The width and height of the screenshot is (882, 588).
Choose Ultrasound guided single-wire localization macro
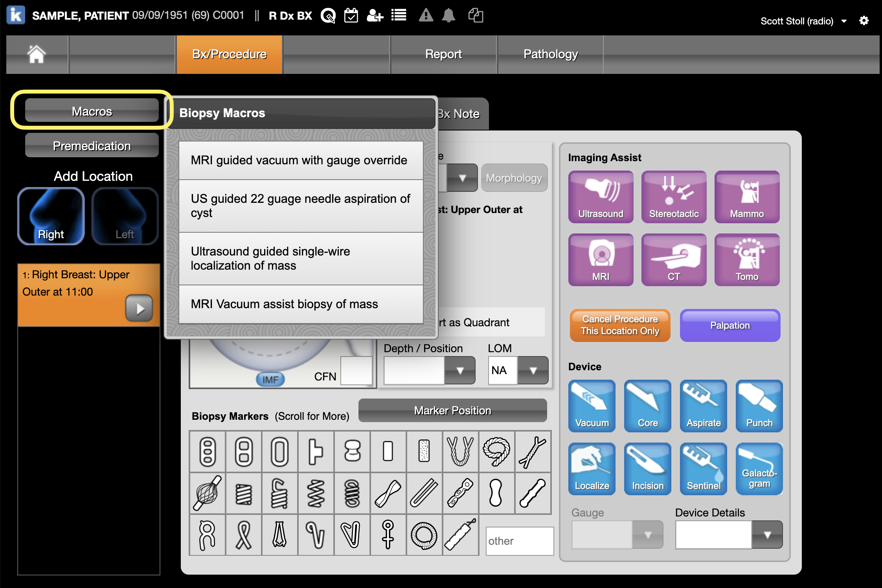(301, 259)
